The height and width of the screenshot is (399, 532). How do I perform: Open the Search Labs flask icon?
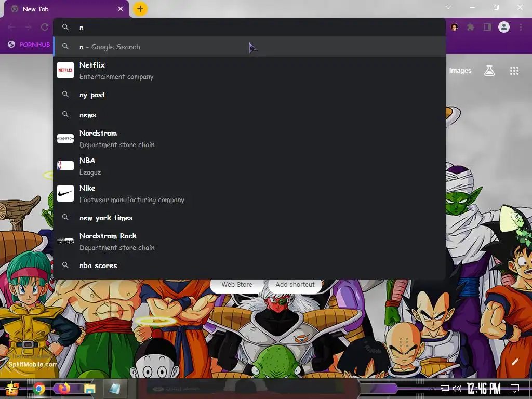tap(489, 70)
